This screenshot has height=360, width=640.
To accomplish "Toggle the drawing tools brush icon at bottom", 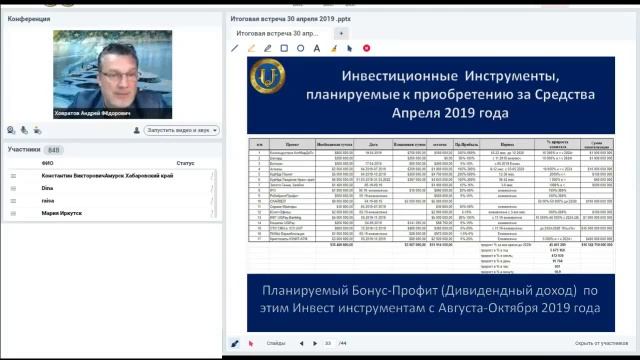I will 235,344.
